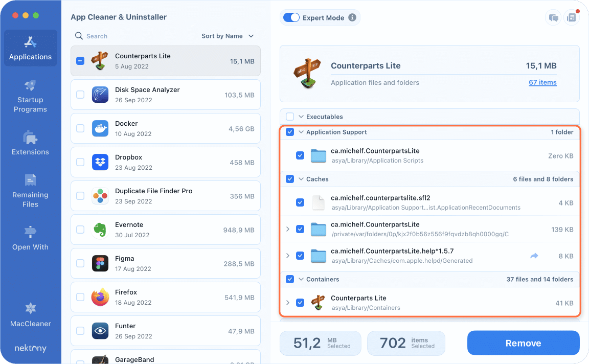
Task: Expand the ca.michelf.CounterpartsLite.help*1.5.7 folder
Action: pos(288,256)
